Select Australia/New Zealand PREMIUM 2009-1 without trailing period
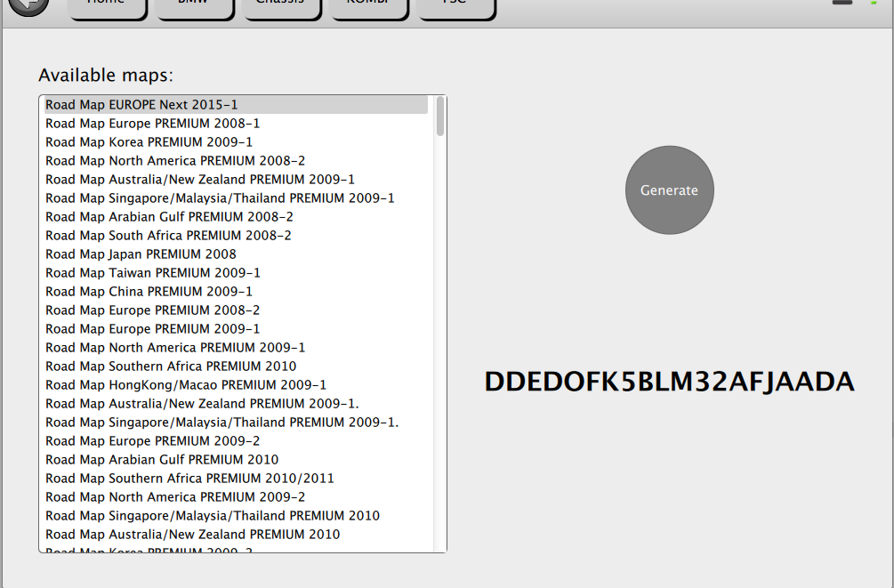 pos(236,180)
